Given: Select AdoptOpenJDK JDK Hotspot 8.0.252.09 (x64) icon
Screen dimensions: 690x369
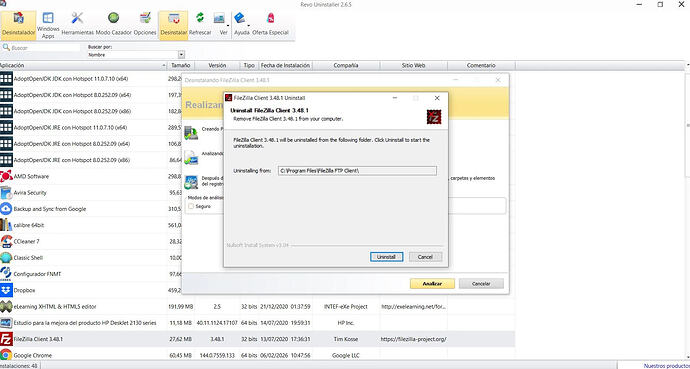Looking at the screenshot, I should (x=6, y=95).
